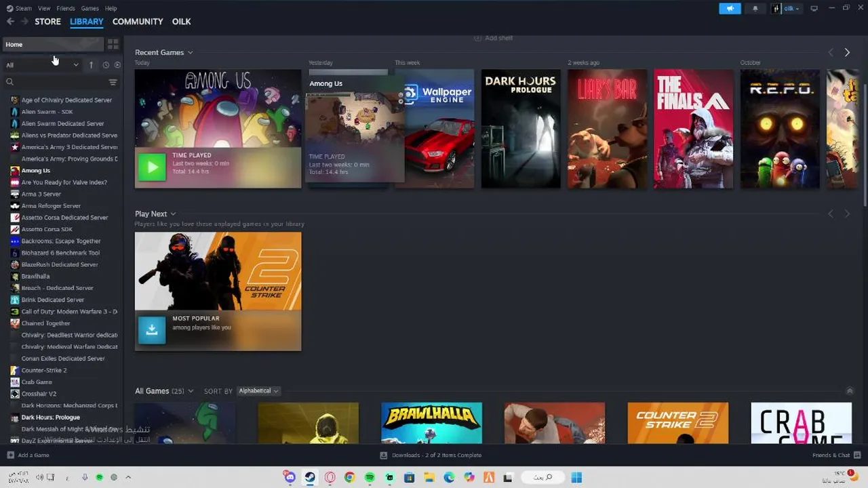Image resolution: width=868 pixels, height=488 pixels.
Task: Open advanced filters icon in library search
Action: pyautogui.click(x=113, y=82)
